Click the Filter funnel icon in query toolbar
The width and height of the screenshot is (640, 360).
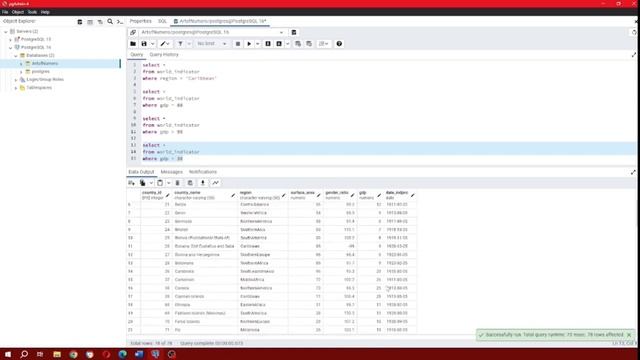coord(180,44)
